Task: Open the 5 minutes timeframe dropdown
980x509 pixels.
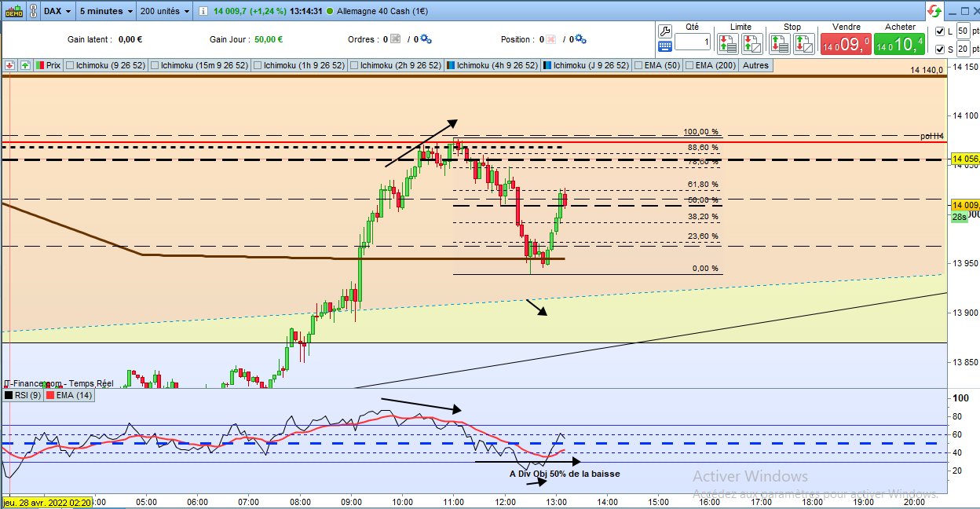Action: tap(106, 11)
